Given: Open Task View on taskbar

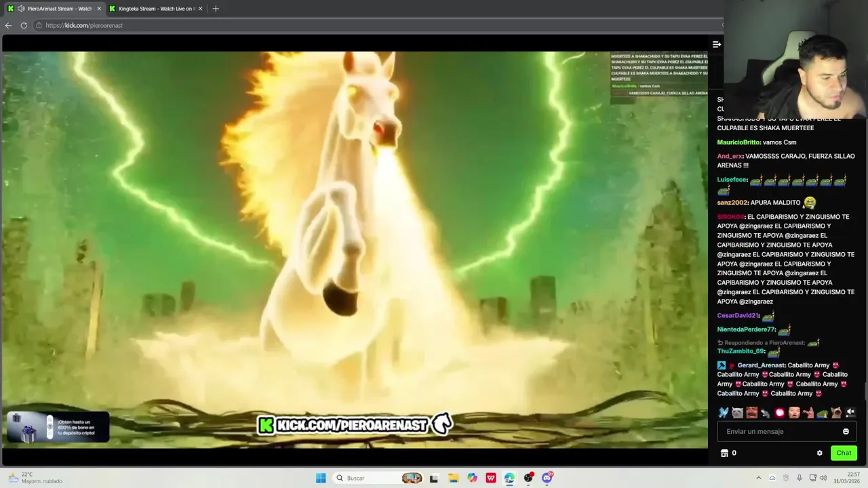Looking at the screenshot, I should click(x=434, y=478).
